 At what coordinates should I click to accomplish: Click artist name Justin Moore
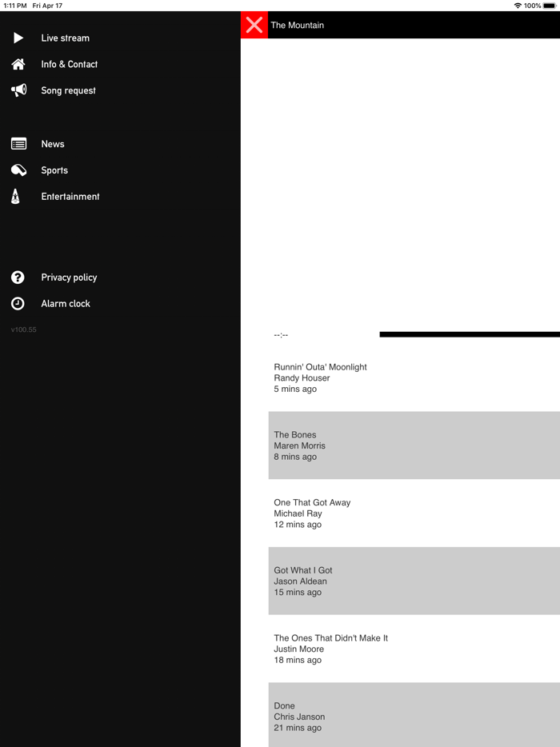coord(299,649)
